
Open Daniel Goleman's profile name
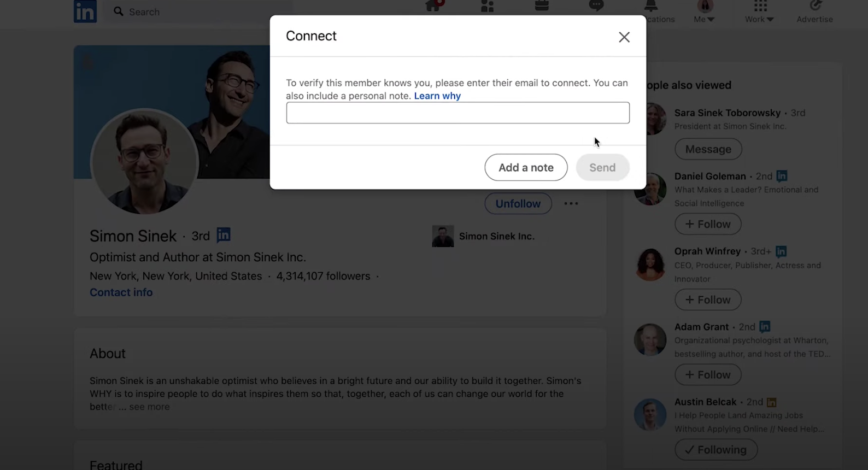(x=709, y=176)
